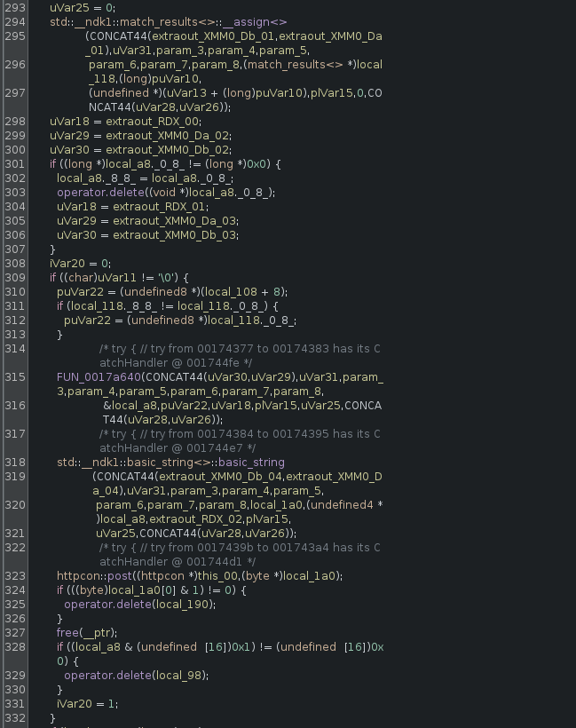576x728 pixels.
Task: Click line number 315 in gutter
Action: click(x=15, y=377)
